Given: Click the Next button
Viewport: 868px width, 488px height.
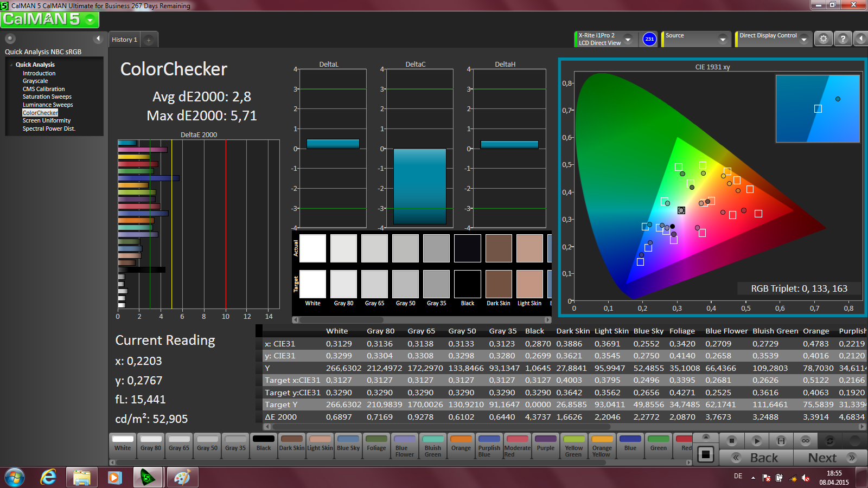Looking at the screenshot, I should (830, 458).
